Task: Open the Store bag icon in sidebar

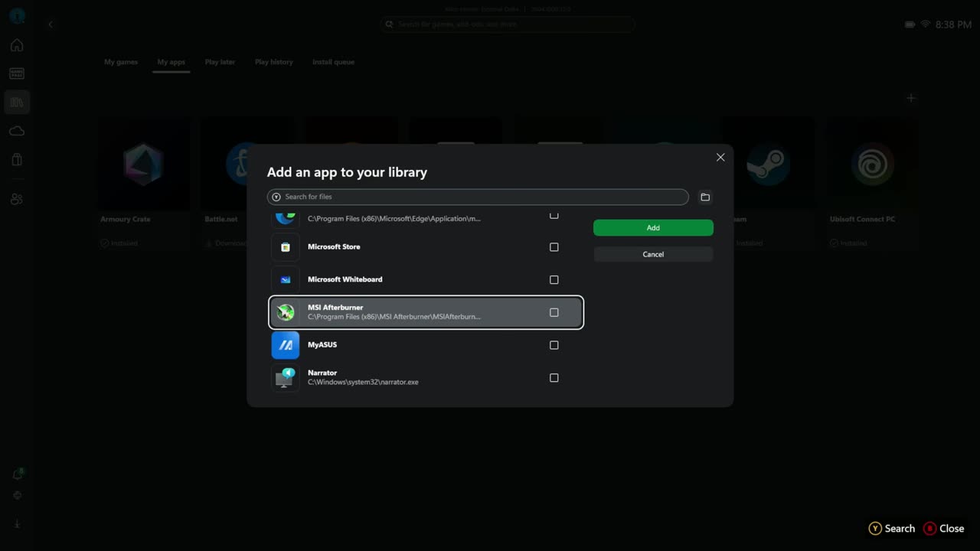Action: click(x=17, y=159)
